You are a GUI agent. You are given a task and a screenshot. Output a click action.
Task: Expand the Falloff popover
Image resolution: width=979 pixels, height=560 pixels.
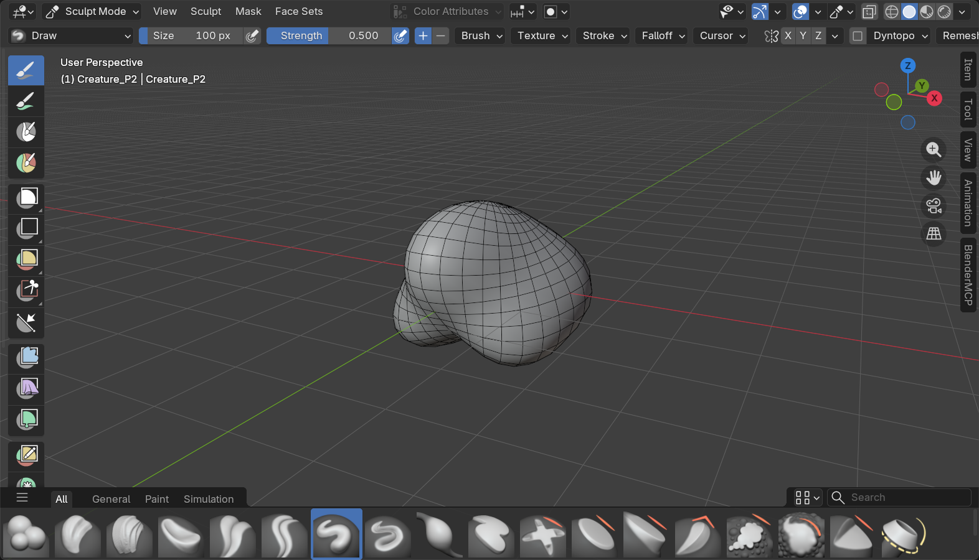pyautogui.click(x=663, y=36)
